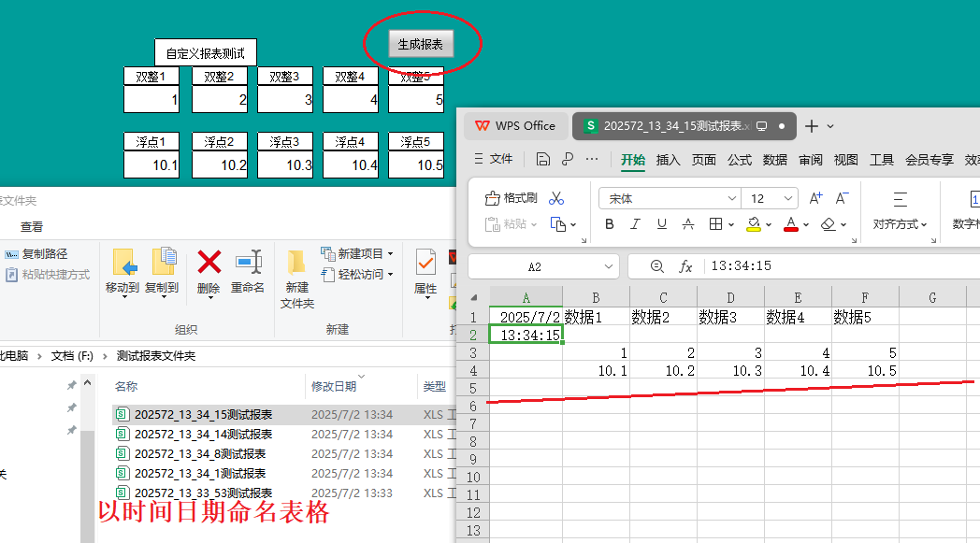
Task: Click the WPS save icon
Action: coord(542,160)
